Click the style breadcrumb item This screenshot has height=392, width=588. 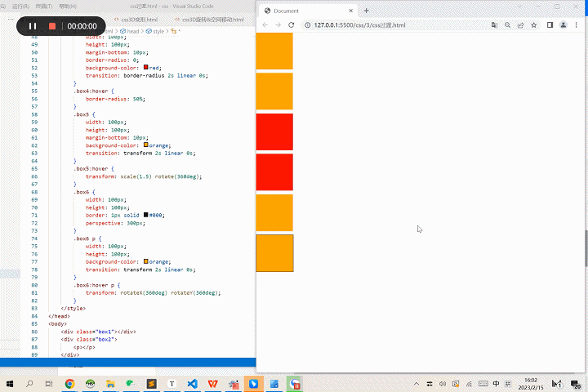[x=155, y=31]
